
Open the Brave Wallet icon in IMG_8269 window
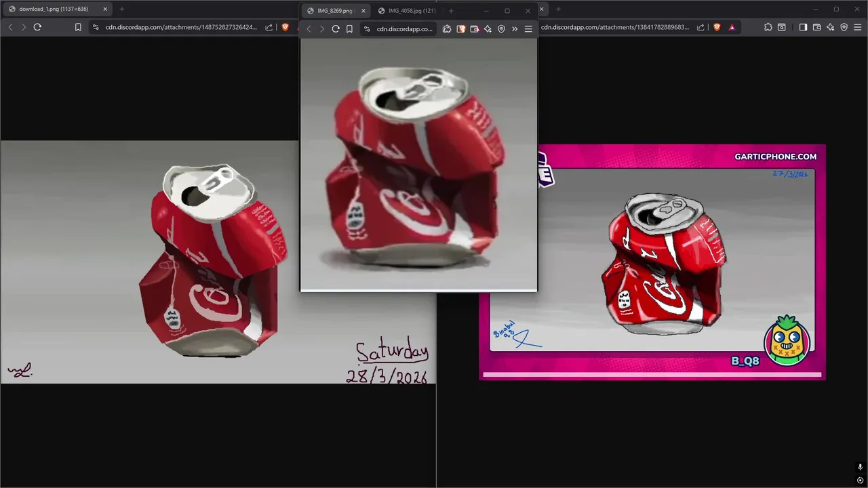click(x=474, y=29)
